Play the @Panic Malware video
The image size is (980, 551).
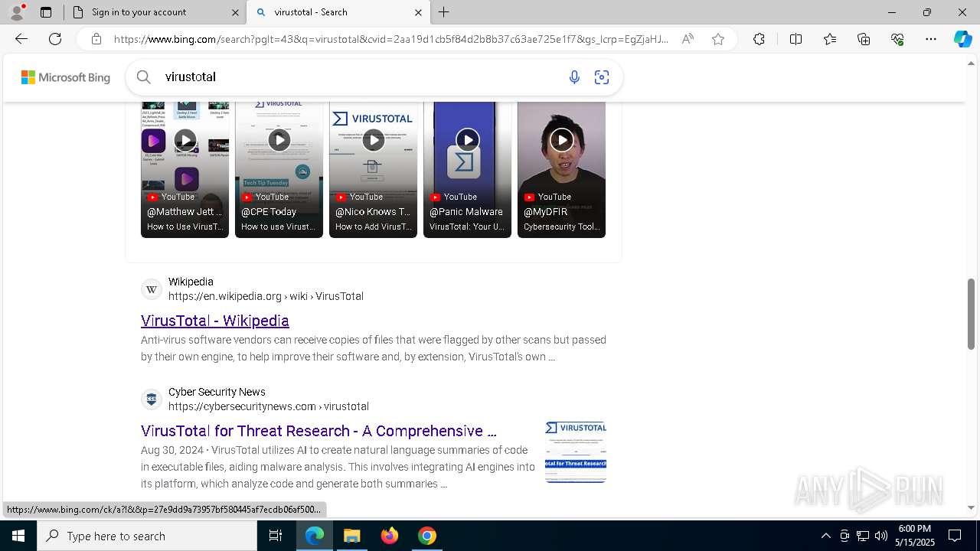click(x=467, y=140)
